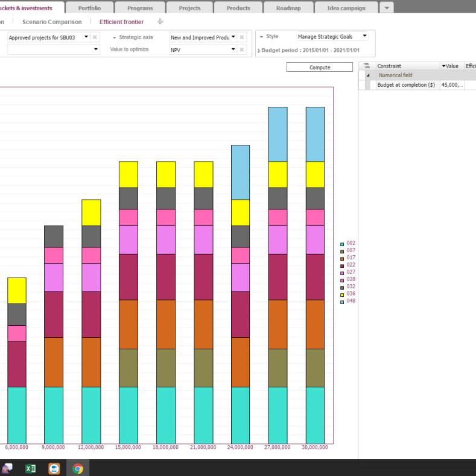Collapse the Strategic axis section arrow
The height and width of the screenshot is (476, 476).
coord(114,37)
